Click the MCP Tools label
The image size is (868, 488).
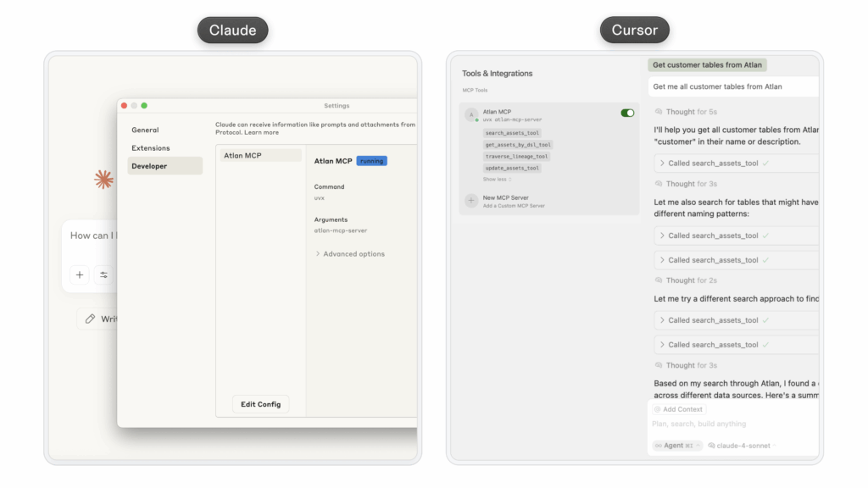(475, 90)
